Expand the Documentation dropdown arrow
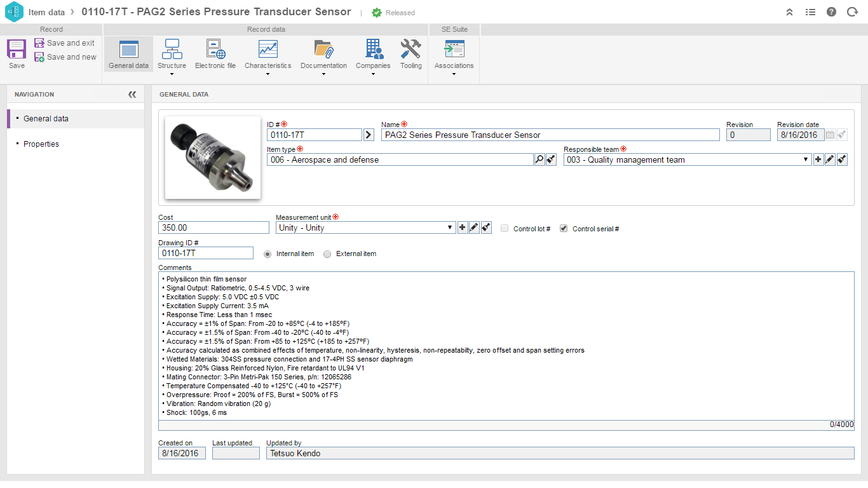This screenshot has height=488, width=868. (x=323, y=74)
